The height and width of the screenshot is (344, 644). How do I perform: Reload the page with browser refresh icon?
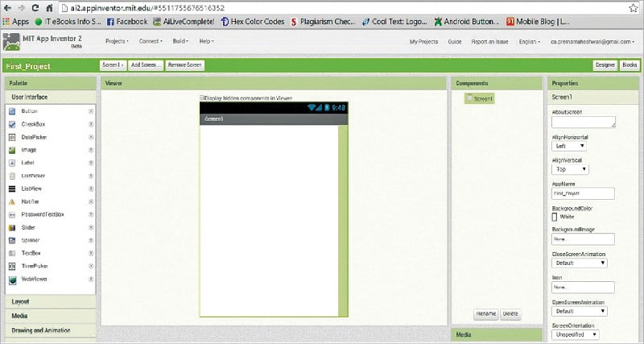35,8
